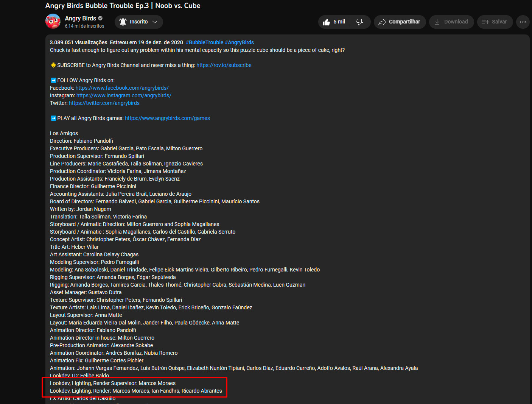The image size is (532, 404).
Task: Open the angrybirds.com/games link
Action: pos(168,118)
